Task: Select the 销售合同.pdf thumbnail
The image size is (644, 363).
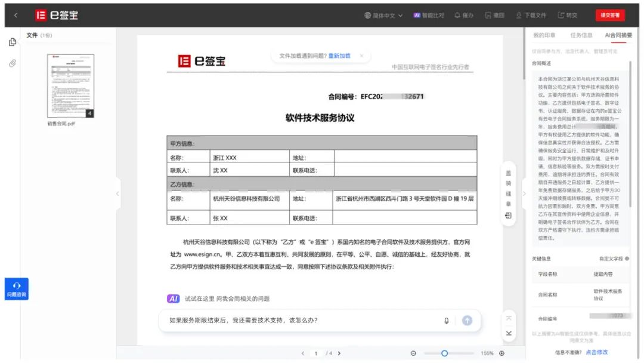Action: [70, 85]
